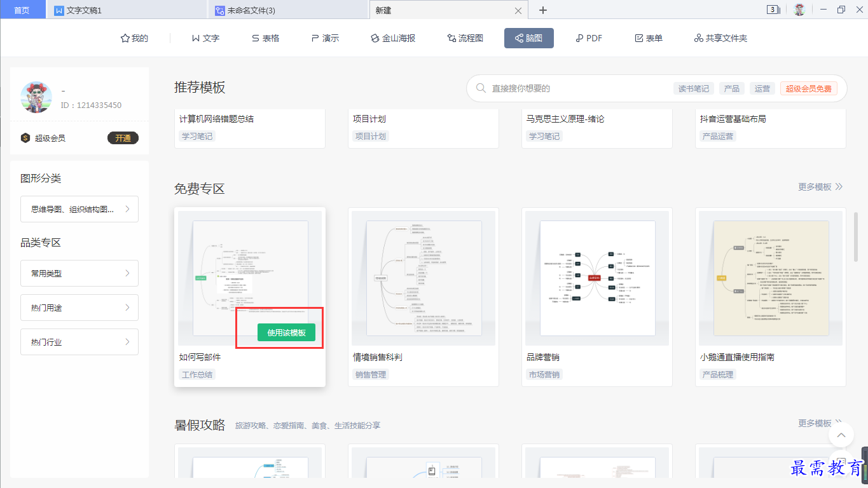Expand the 常用类型 section
This screenshot has height=488, width=868.
(79, 273)
